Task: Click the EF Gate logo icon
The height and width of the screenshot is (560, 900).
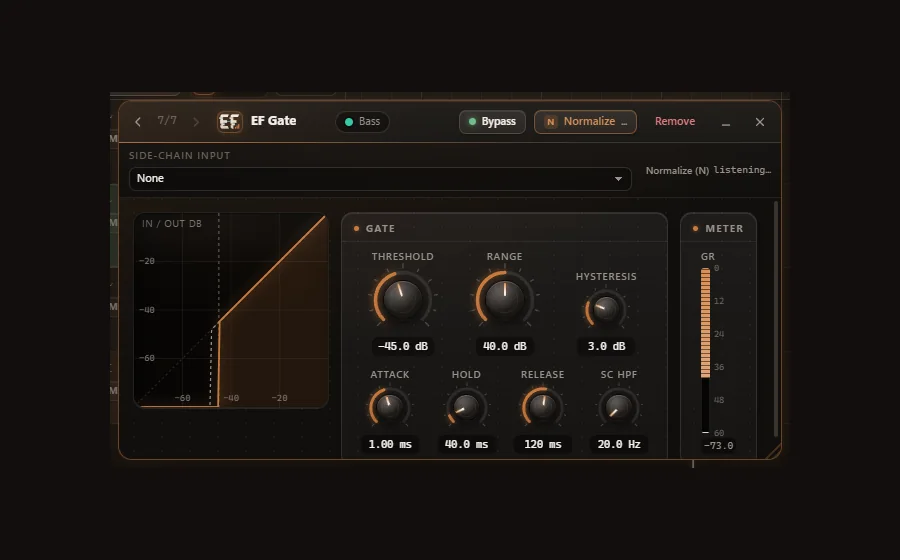Action: 230,122
